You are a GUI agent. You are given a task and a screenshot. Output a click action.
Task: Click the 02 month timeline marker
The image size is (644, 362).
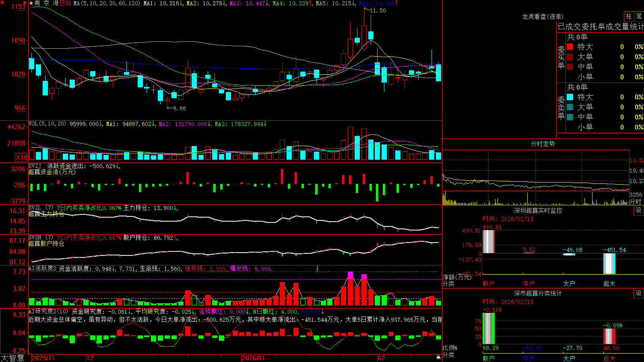(381, 358)
